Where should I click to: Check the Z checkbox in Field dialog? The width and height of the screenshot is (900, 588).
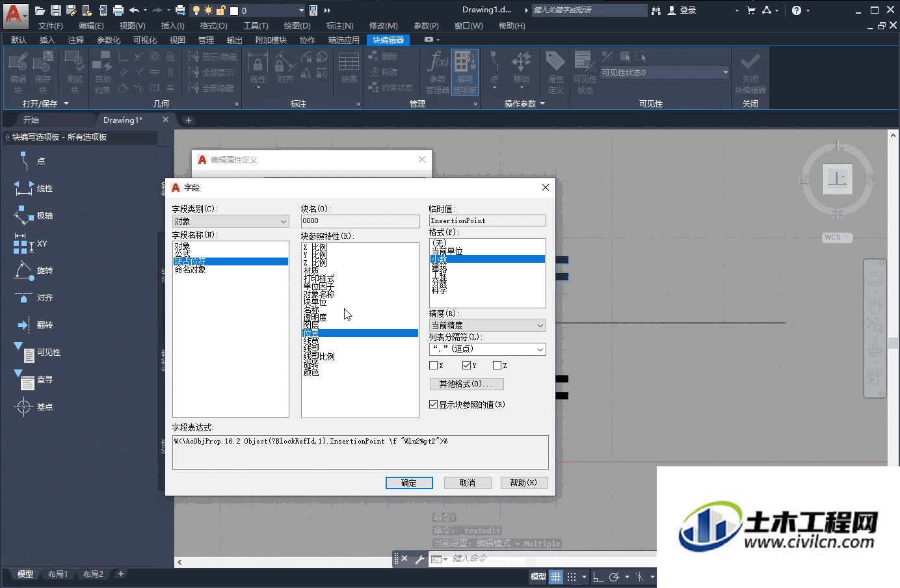497,366
